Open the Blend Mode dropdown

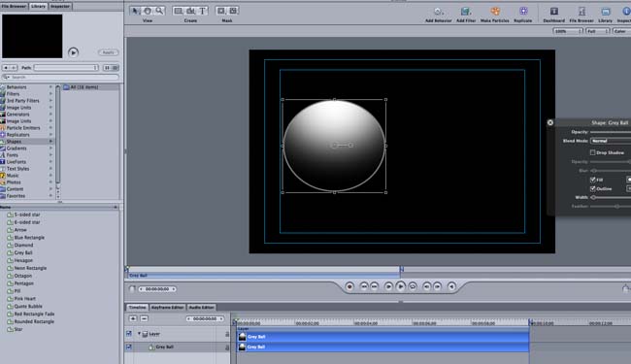tap(611, 141)
